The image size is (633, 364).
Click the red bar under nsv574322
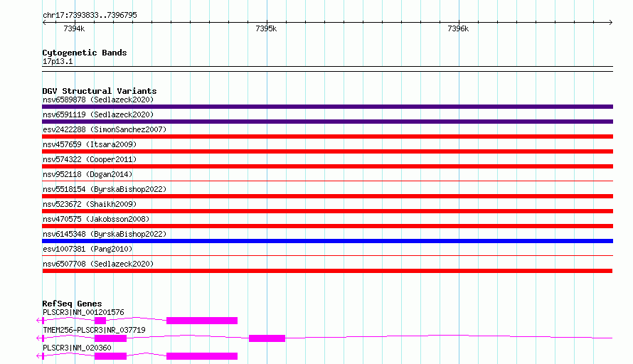point(327,166)
